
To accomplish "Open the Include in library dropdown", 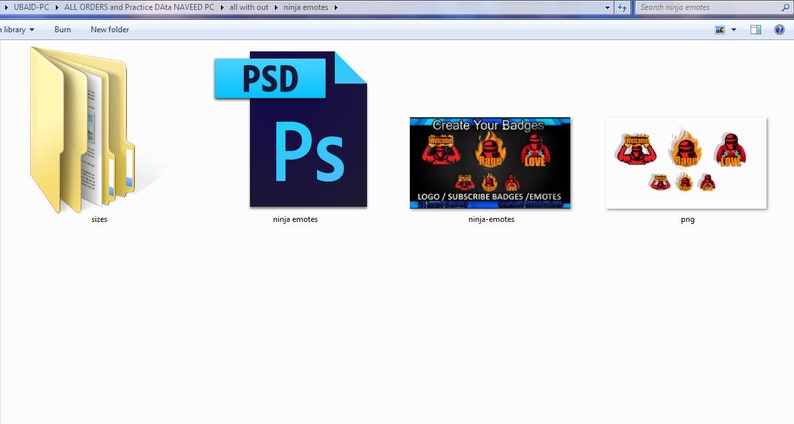I will 18,29.
